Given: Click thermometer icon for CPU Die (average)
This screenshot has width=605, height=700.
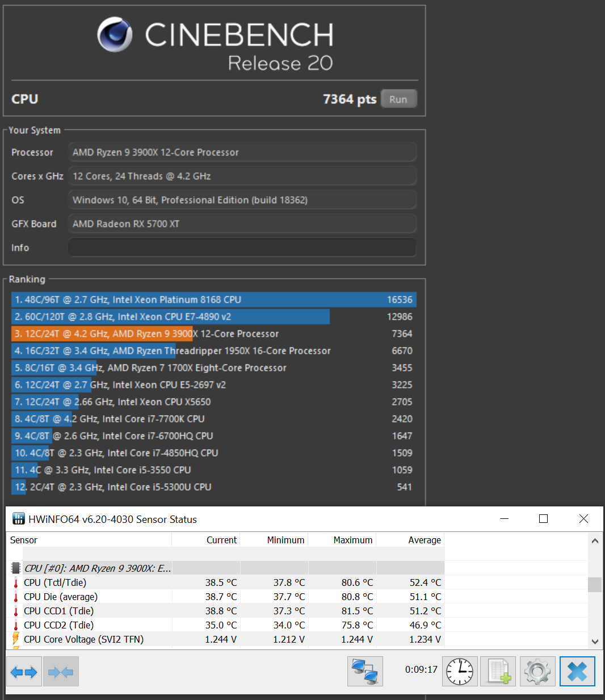Looking at the screenshot, I should 16,597.
